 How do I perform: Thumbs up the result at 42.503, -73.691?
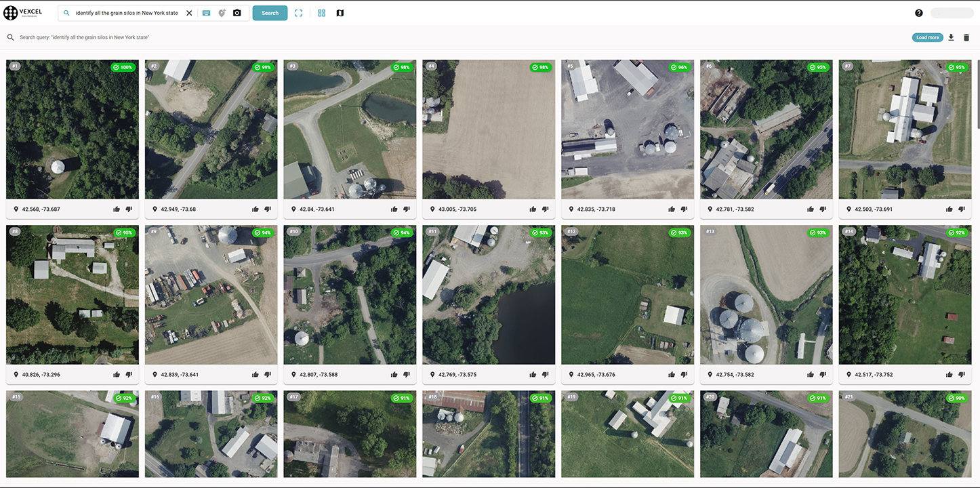[950, 209]
